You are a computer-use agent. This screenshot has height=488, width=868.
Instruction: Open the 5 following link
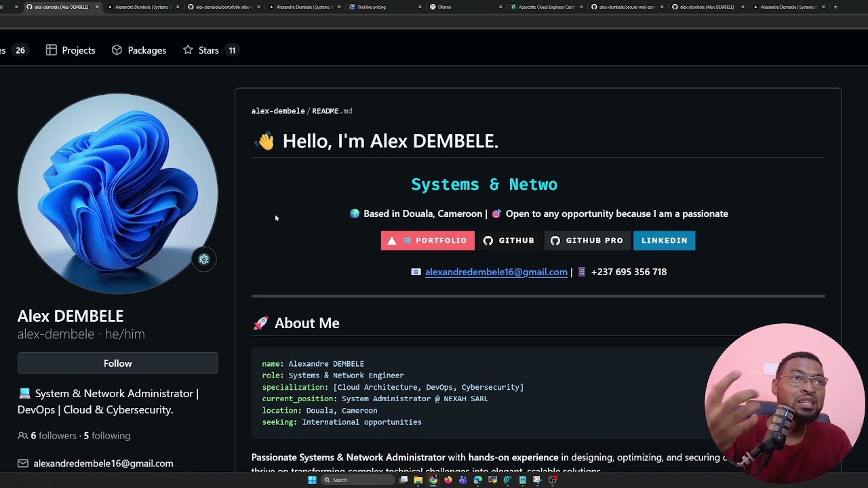pyautogui.click(x=107, y=436)
